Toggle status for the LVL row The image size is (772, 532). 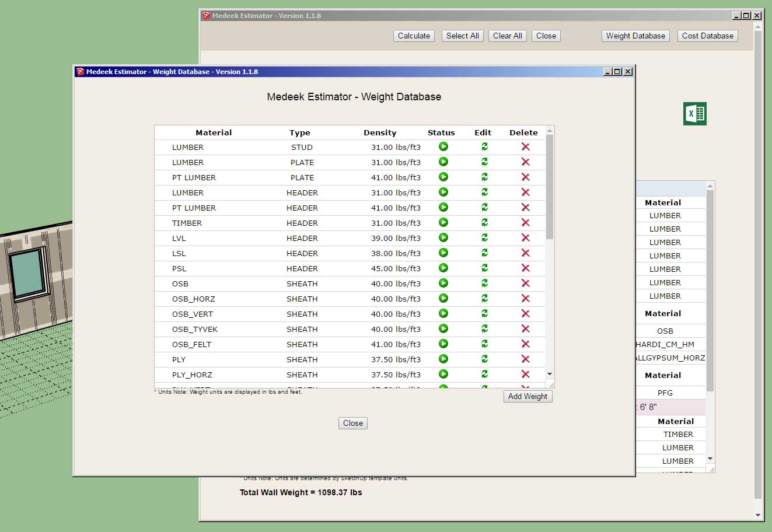[x=443, y=238]
